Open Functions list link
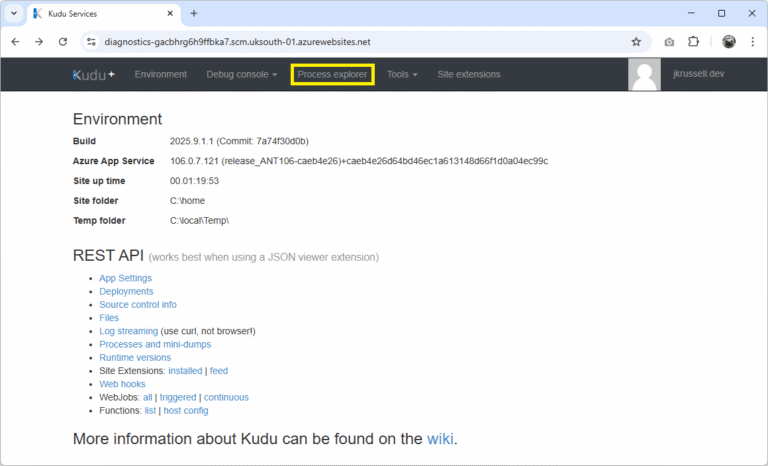The height and width of the screenshot is (466, 768). coord(150,411)
